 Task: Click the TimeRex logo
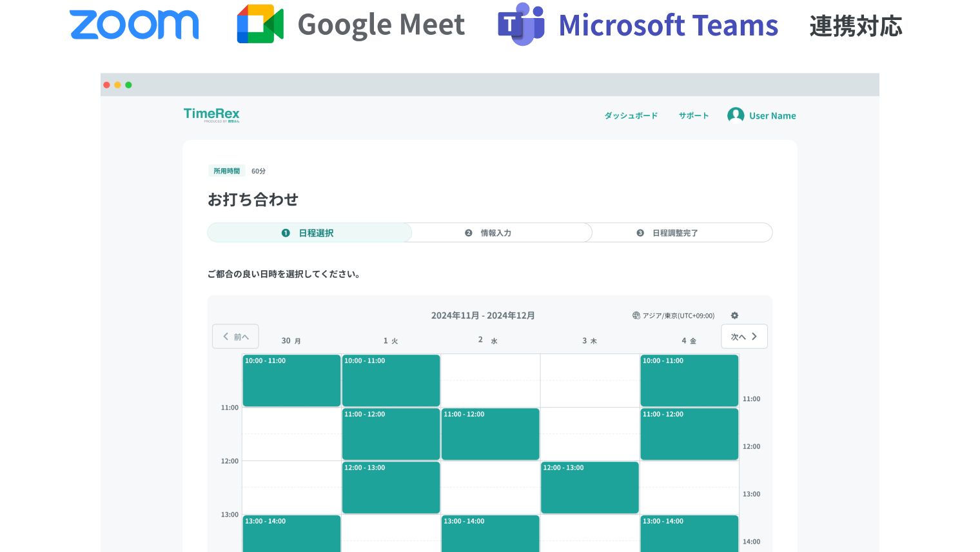[x=211, y=115]
